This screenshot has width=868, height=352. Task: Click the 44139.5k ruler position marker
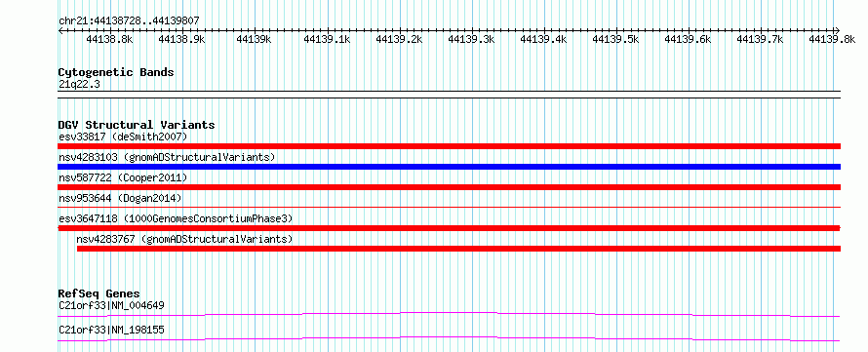pyautogui.click(x=615, y=39)
